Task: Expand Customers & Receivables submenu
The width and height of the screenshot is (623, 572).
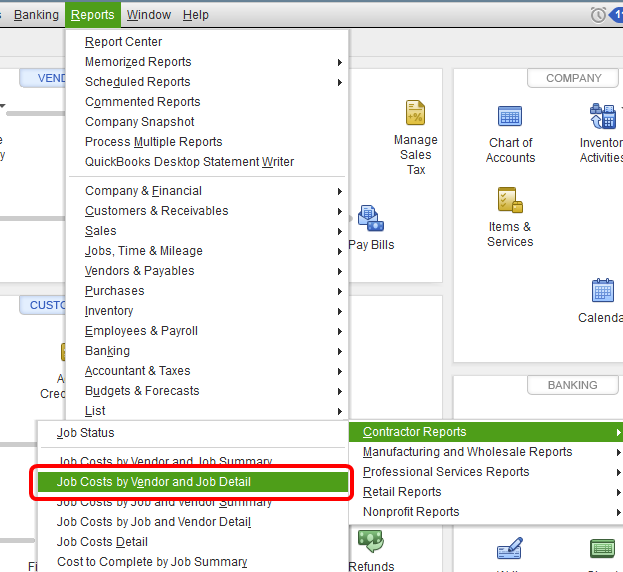Action: [207, 211]
